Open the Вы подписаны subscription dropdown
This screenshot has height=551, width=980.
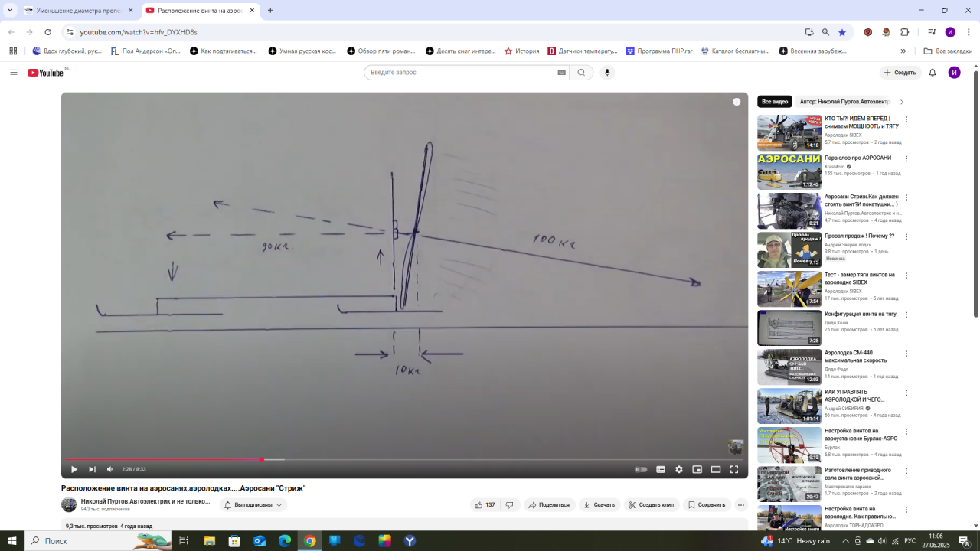tap(253, 505)
